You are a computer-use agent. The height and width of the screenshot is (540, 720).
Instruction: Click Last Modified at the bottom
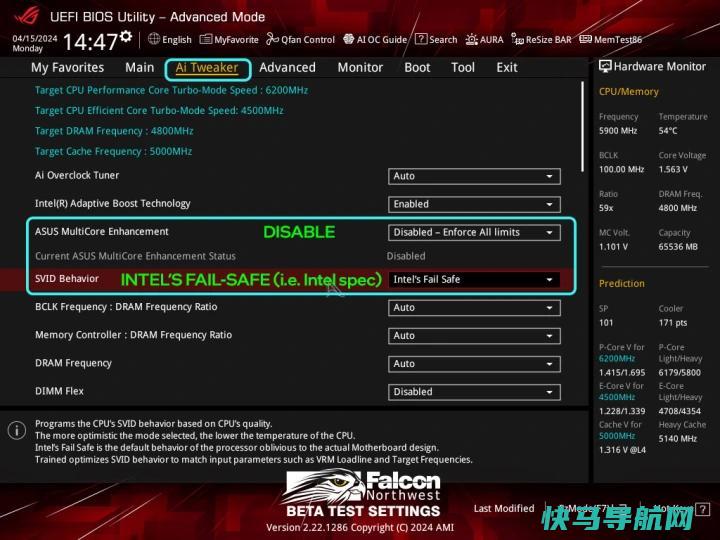(504, 508)
